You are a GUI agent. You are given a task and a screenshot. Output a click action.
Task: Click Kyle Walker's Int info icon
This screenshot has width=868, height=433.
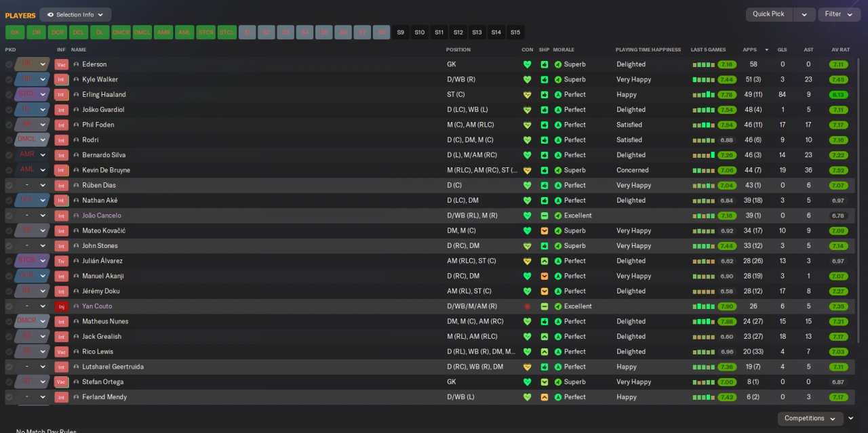62,79
